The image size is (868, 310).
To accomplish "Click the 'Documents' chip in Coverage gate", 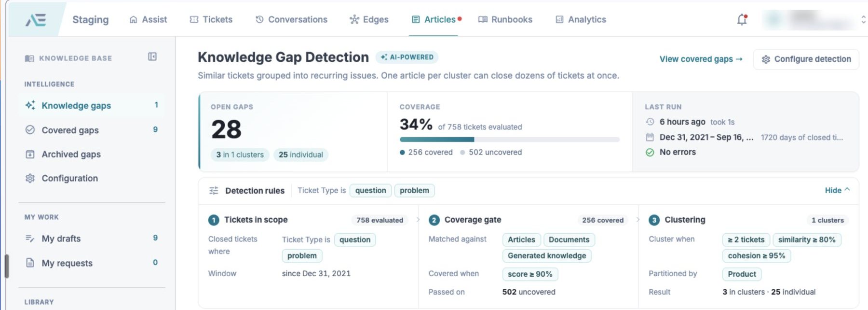I will click(x=569, y=240).
